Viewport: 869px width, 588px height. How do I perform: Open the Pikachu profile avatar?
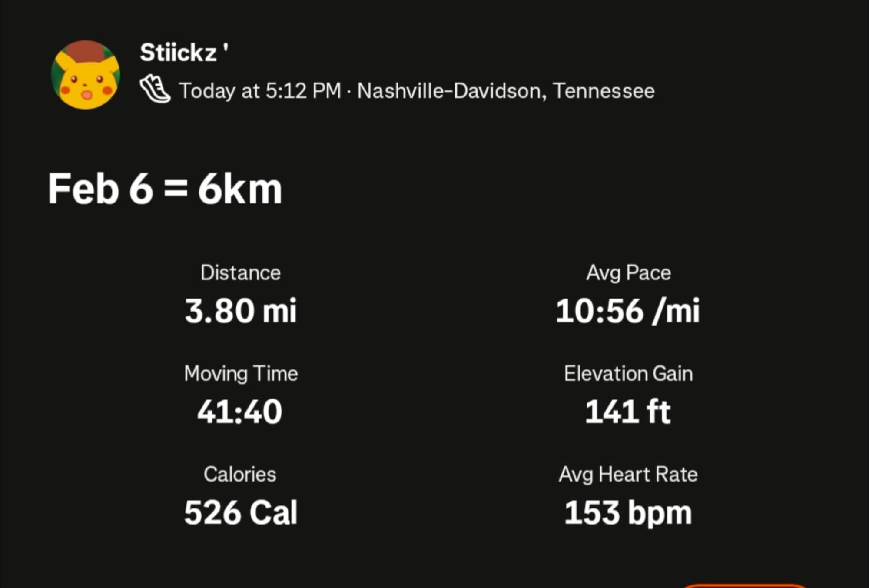(x=86, y=75)
